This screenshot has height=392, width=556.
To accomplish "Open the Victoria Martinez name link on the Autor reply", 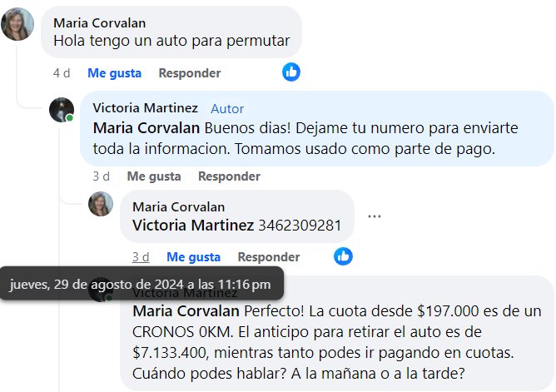I will 146,107.
